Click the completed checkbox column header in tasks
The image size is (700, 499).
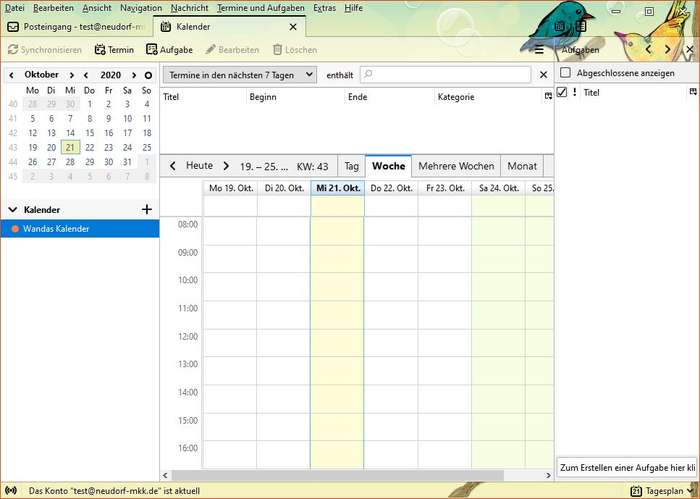point(562,92)
